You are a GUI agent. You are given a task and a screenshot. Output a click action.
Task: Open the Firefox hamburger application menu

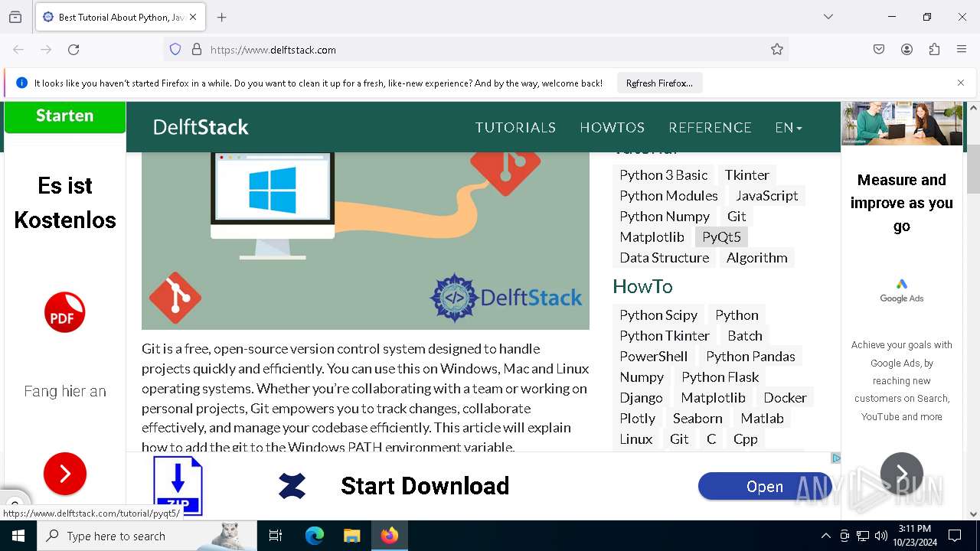coord(962,50)
